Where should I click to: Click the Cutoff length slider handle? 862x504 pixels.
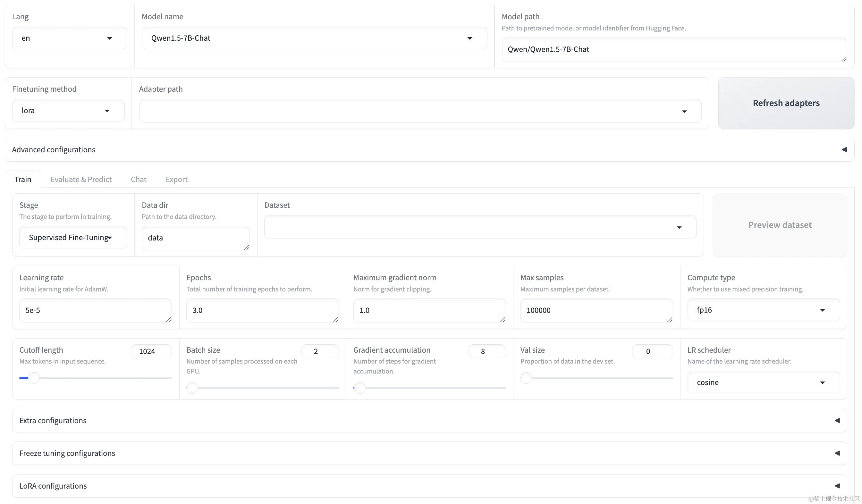(x=34, y=378)
